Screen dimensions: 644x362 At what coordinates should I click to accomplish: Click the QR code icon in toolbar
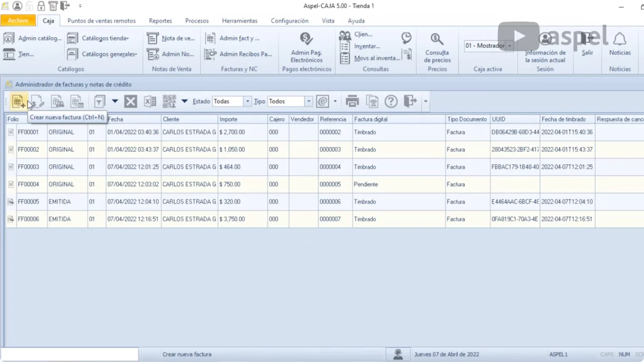point(169,101)
